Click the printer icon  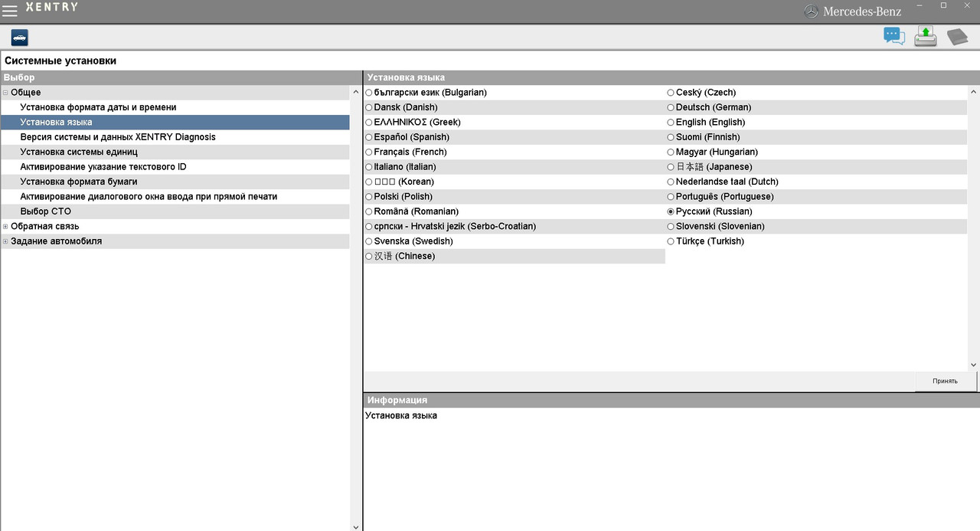926,36
